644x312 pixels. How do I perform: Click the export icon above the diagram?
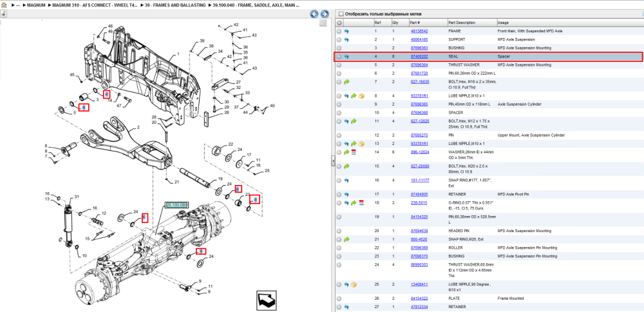pyautogui.click(x=3, y=14)
